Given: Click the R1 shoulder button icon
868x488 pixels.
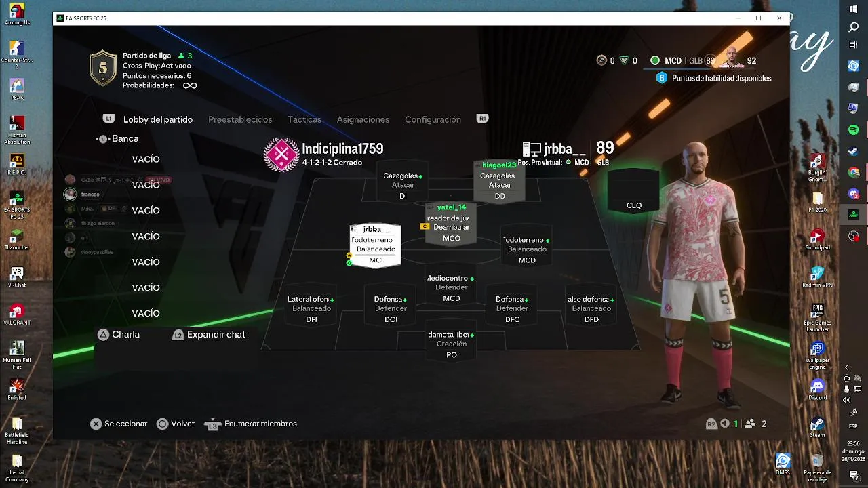Looking at the screenshot, I should pos(483,119).
